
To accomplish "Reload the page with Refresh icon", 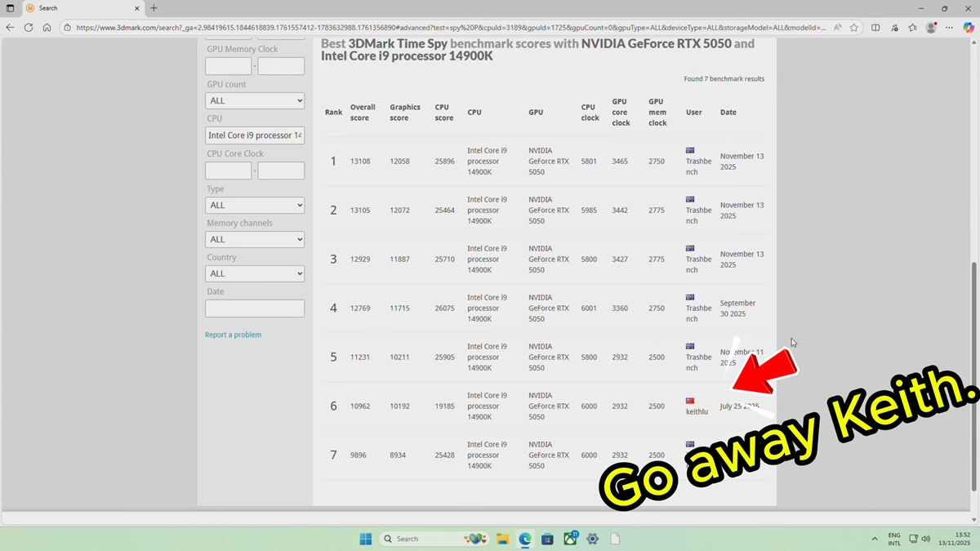I will (x=29, y=27).
